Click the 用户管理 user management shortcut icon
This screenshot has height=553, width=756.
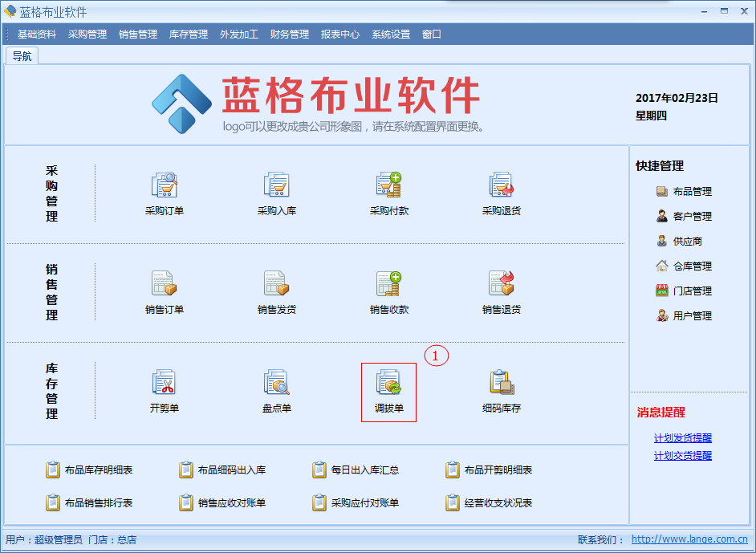pyautogui.click(x=662, y=315)
